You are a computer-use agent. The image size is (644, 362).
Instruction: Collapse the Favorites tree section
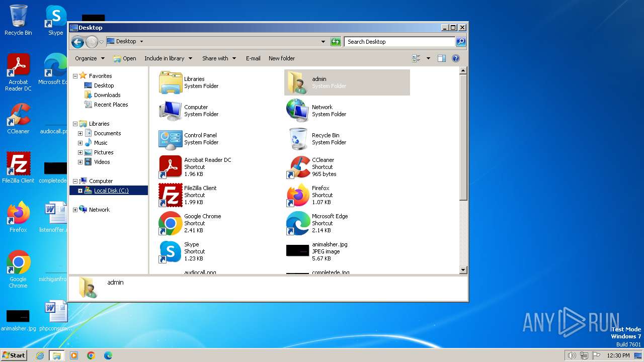coord(75,76)
